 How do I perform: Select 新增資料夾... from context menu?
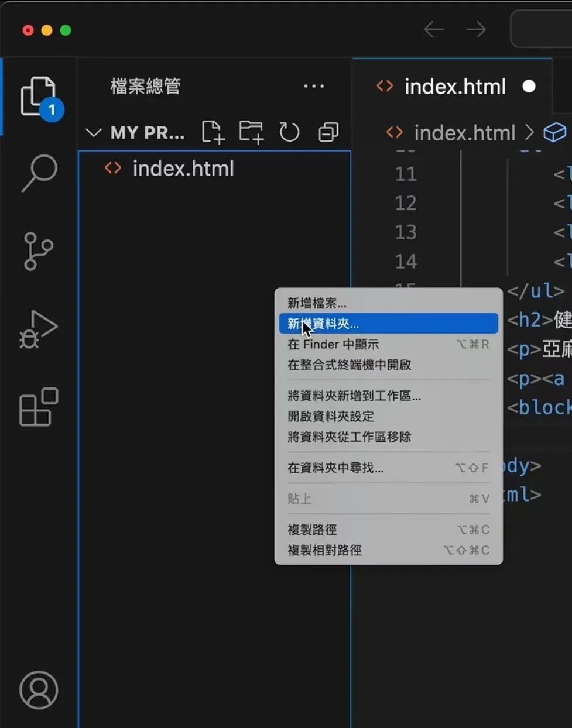point(323,324)
